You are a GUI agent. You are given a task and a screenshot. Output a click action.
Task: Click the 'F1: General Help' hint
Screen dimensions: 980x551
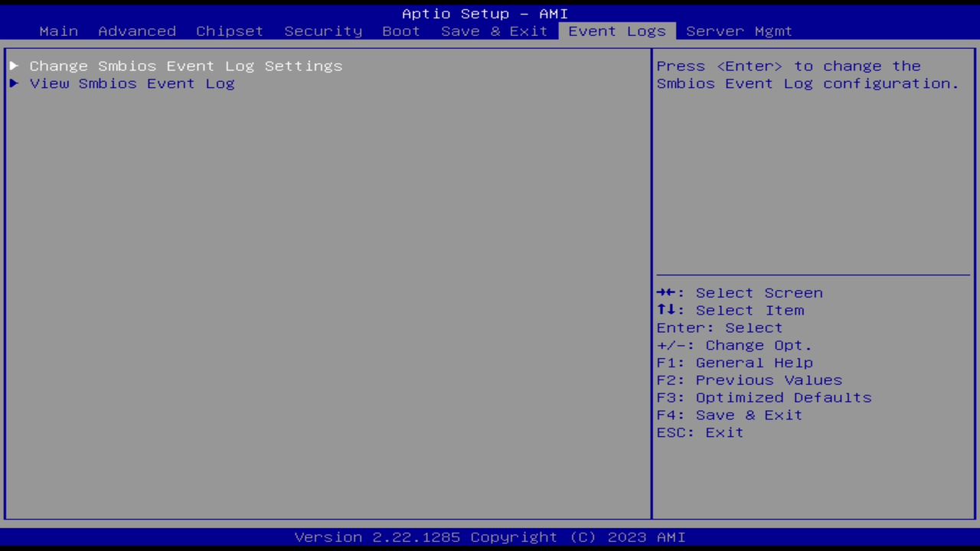pyautogui.click(x=734, y=364)
